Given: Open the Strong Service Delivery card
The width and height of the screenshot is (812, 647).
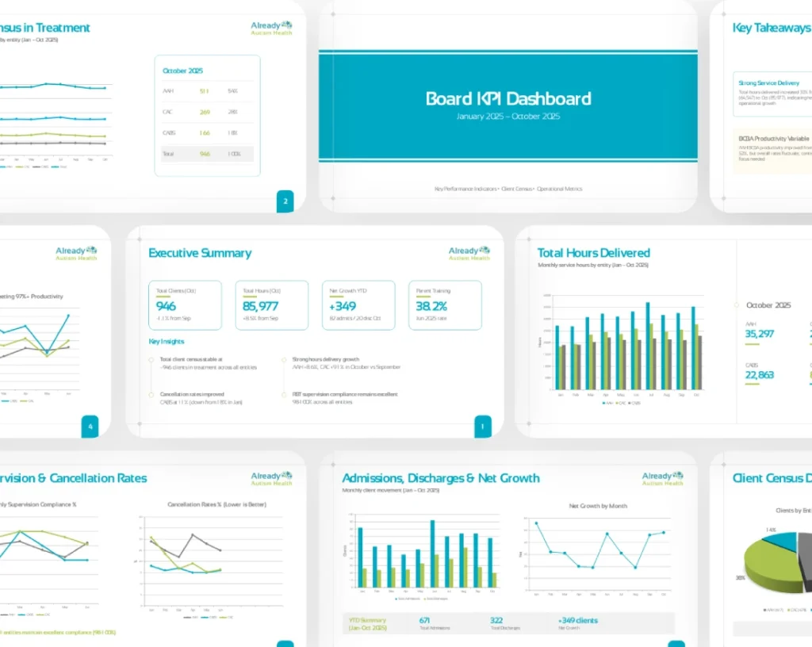Looking at the screenshot, I should click(x=772, y=94).
